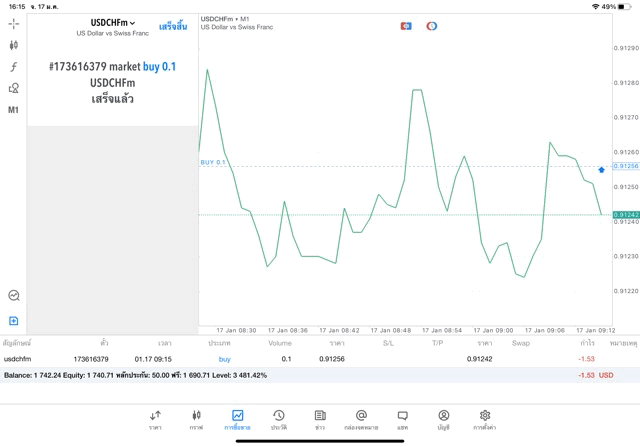This screenshot has height=447, width=640.
Task: Toggle the red one-click trading button
Action: pyautogui.click(x=406, y=26)
